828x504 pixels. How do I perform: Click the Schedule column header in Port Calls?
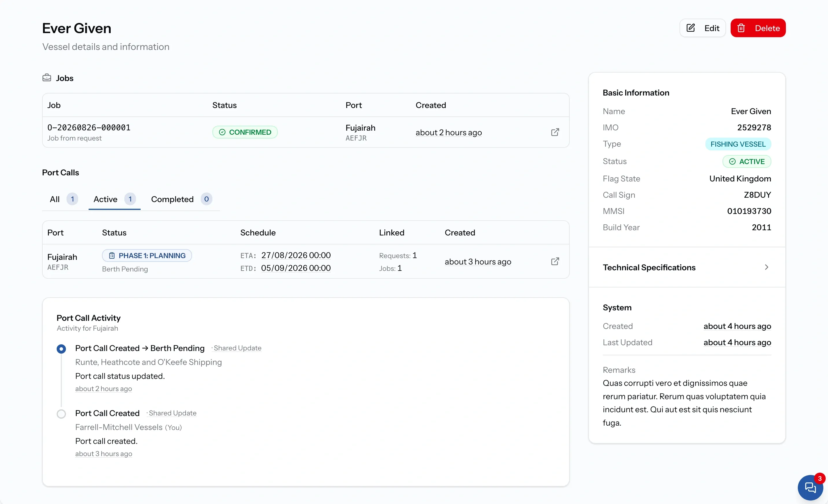[258, 233]
